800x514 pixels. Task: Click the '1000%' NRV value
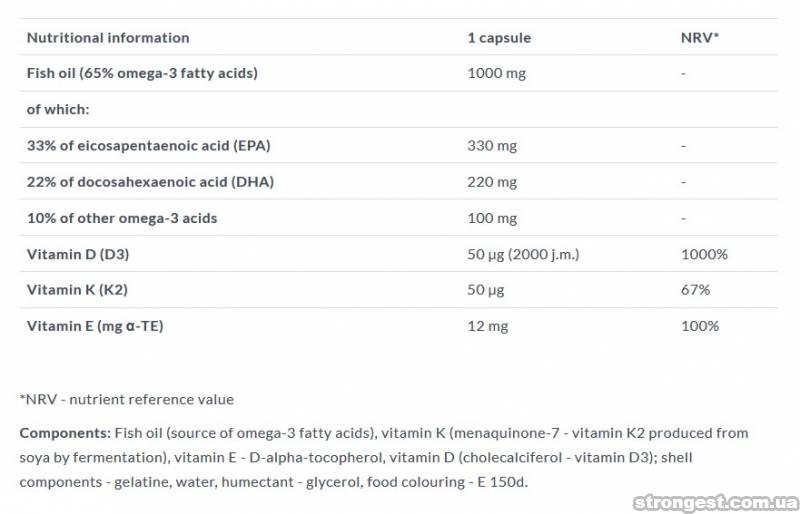[x=704, y=254]
